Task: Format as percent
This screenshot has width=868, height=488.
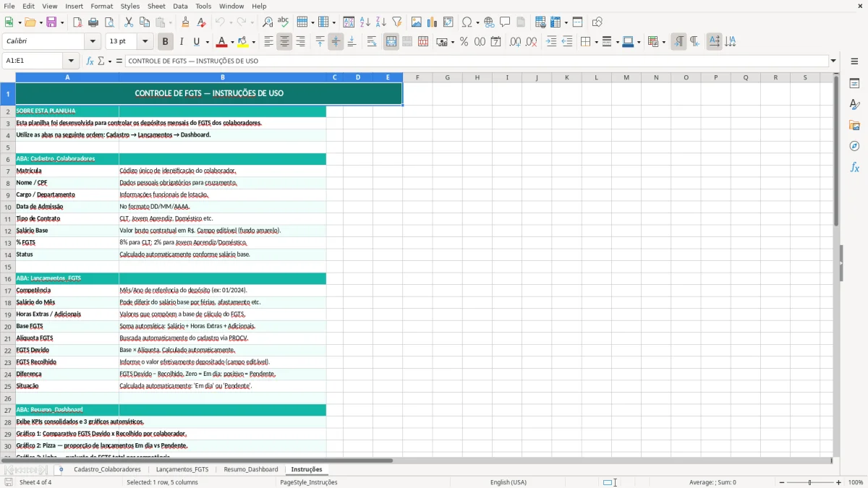Action: (x=464, y=42)
